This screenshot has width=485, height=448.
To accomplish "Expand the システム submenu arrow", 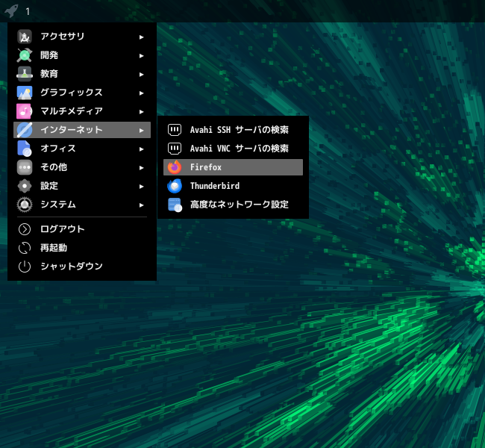I will 141,205.
